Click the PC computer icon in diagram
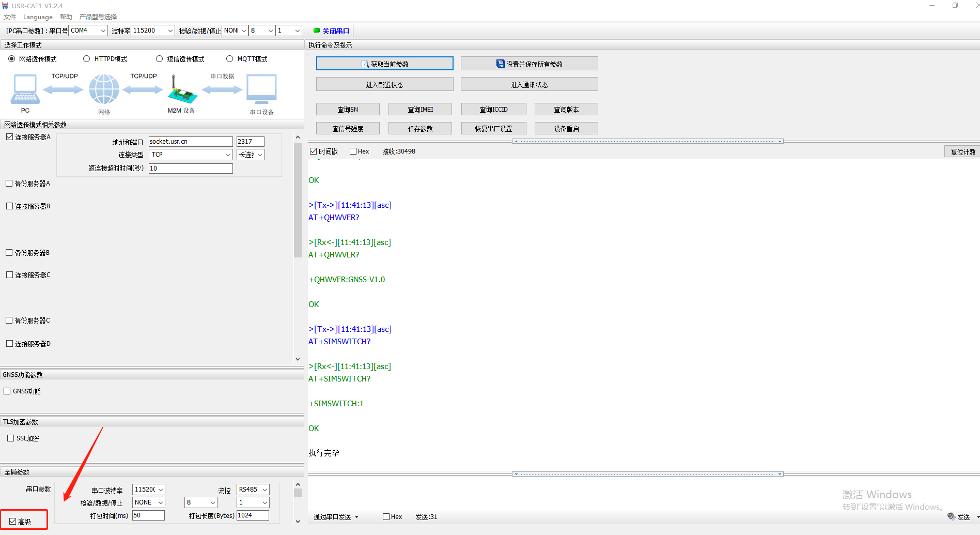The width and height of the screenshot is (980, 535). click(25, 89)
